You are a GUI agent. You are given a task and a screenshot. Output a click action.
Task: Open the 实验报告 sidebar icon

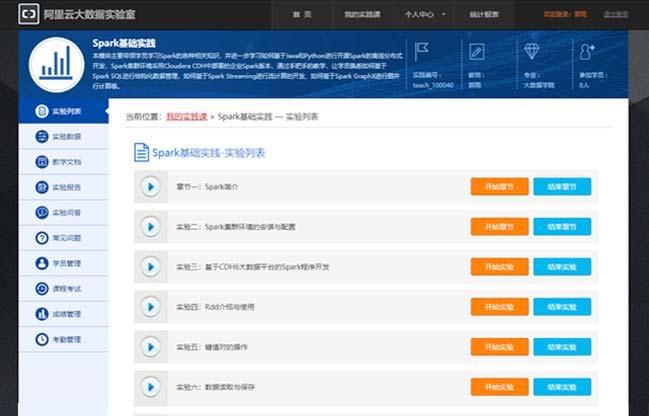pos(42,187)
